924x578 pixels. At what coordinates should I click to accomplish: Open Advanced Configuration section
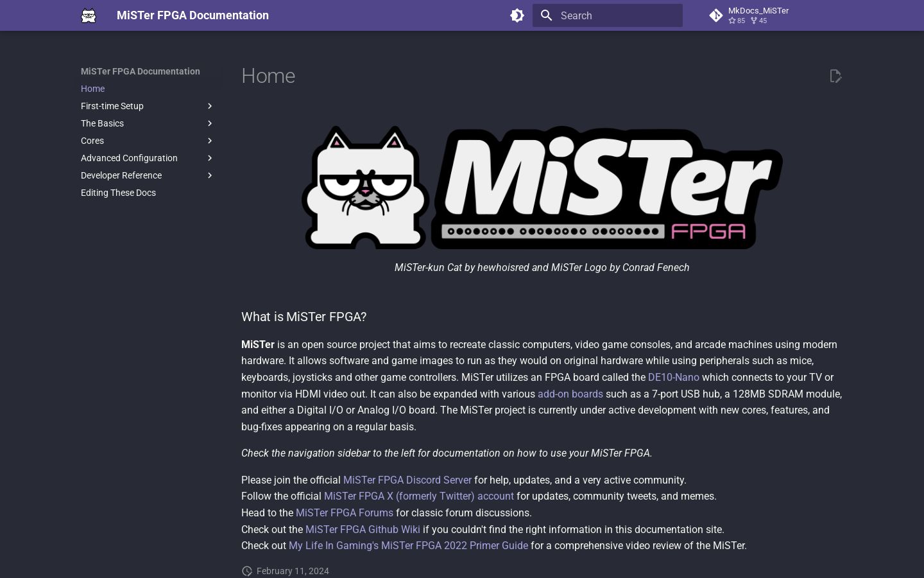coord(129,158)
